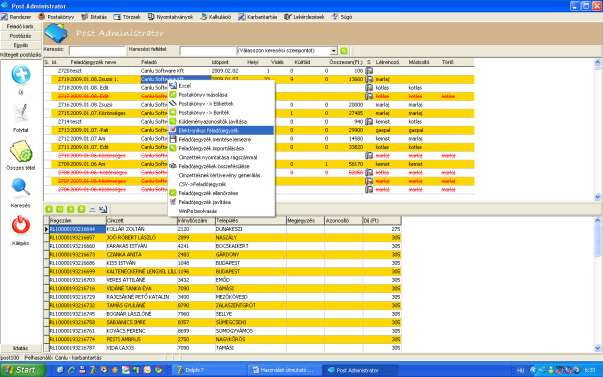Select highlighted Elektronikus Feladójegyzék menu entry
Image resolution: width=603 pixels, height=377 pixels.
(x=221, y=130)
